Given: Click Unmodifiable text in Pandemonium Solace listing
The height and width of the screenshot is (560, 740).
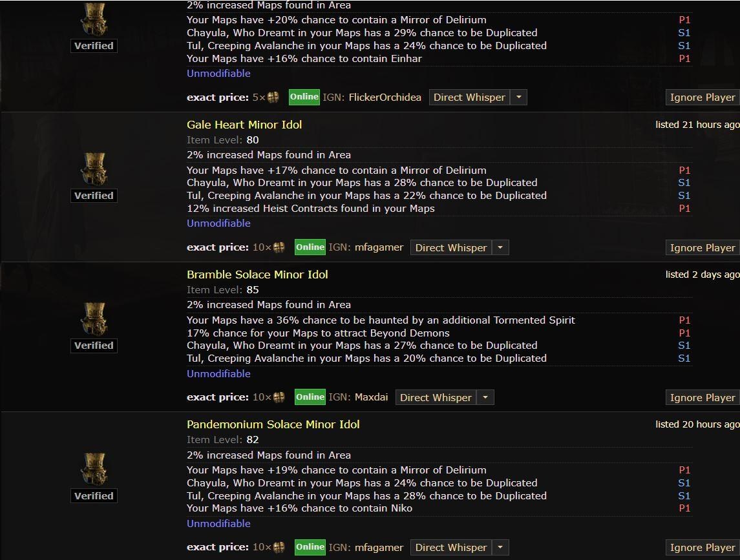Looking at the screenshot, I should click(218, 523).
